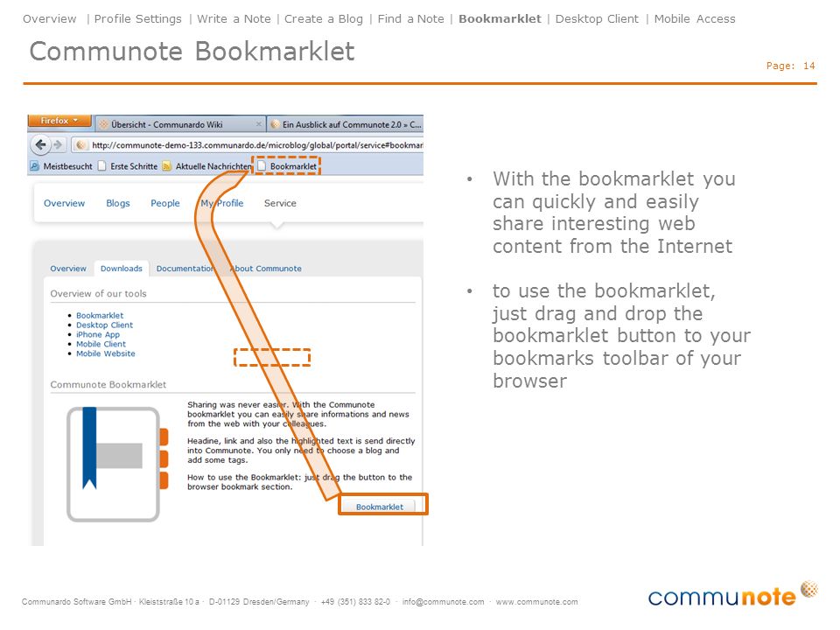The image size is (840, 630).
Task: Click the site icon in address bar
Action: point(80,145)
